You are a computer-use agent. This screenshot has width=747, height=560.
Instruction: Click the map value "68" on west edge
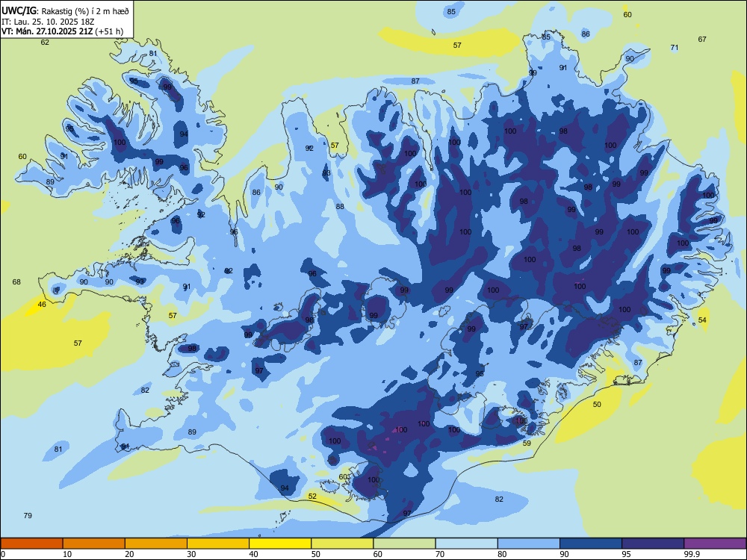16,282
